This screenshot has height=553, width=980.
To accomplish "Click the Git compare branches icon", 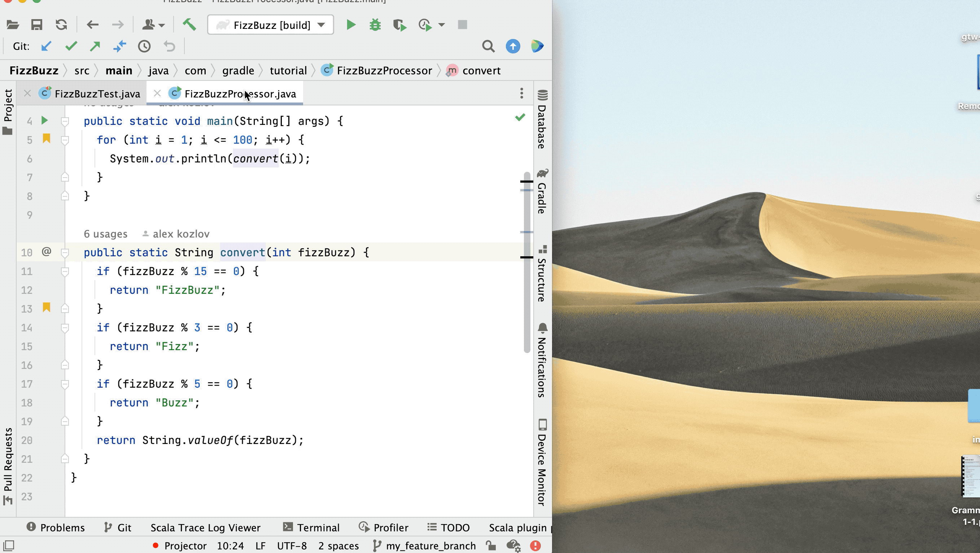I will pyautogui.click(x=119, y=47).
